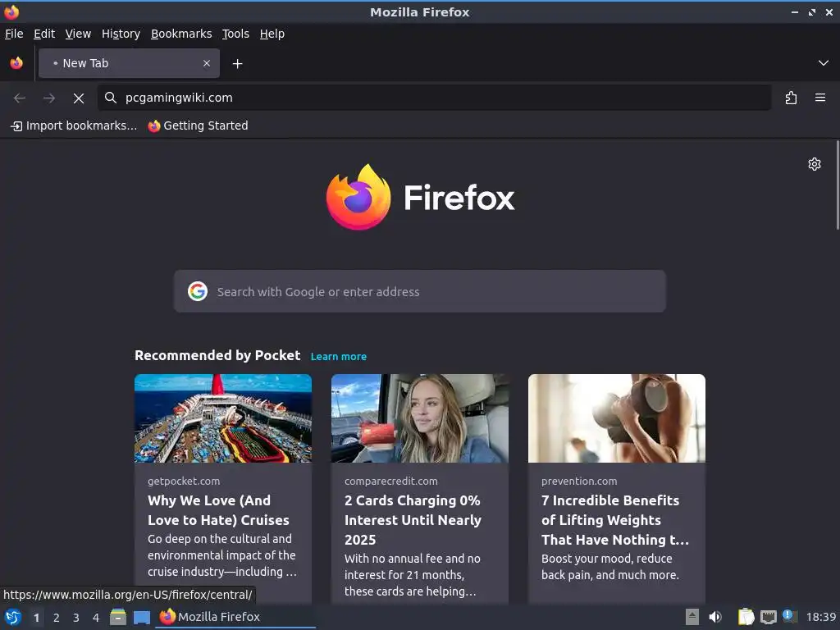Switch to workspace 4
Viewport: 840px width, 630px height.
(x=96, y=618)
